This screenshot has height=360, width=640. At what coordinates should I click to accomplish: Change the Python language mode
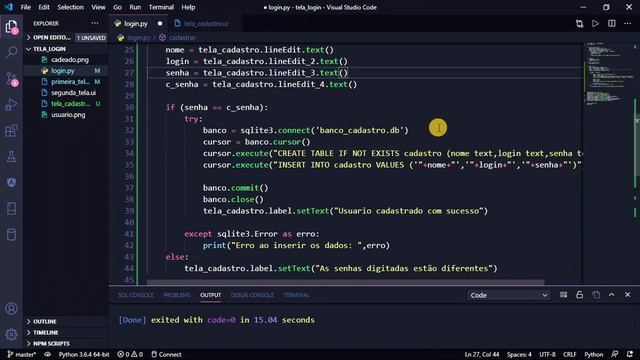click(x=593, y=354)
